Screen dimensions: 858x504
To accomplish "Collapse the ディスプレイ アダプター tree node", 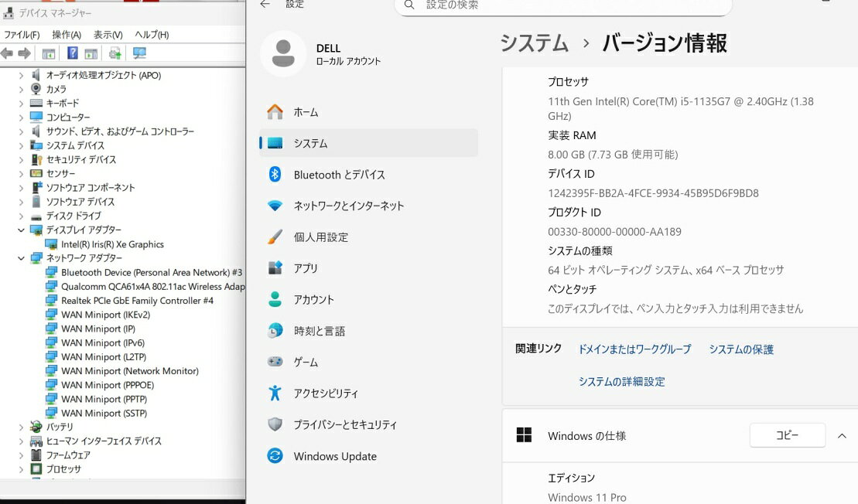I will [22, 230].
